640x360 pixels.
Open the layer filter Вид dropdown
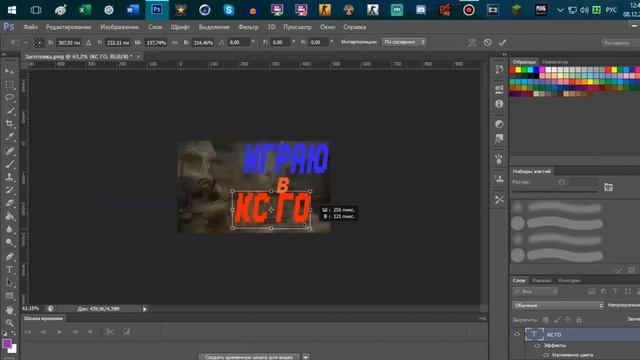[536, 291]
